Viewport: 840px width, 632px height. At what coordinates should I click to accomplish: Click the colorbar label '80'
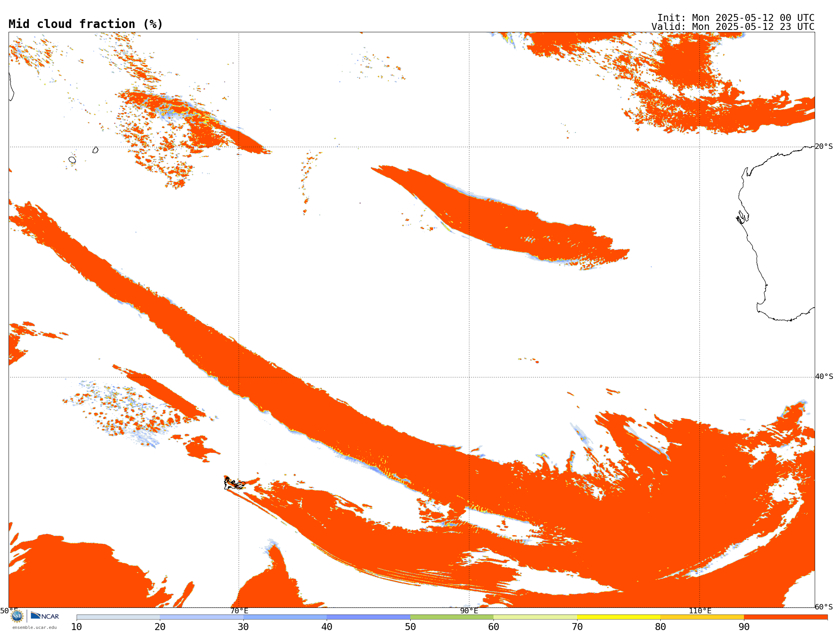point(660,627)
